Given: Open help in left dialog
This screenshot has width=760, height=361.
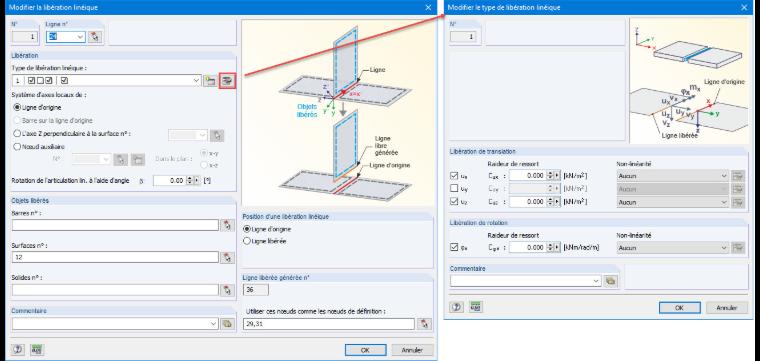Looking at the screenshot, I should coord(19,349).
